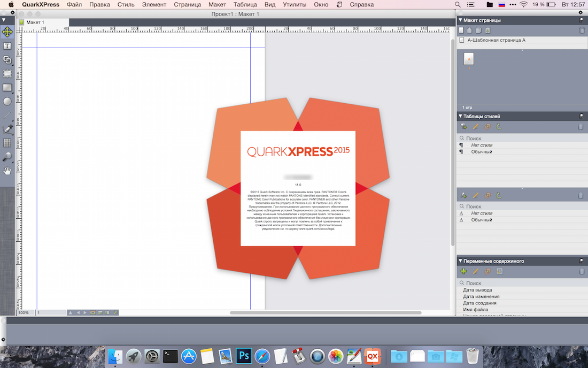Collapse the Таблицы стилей panel
This screenshot has width=588, height=368.
460,116
